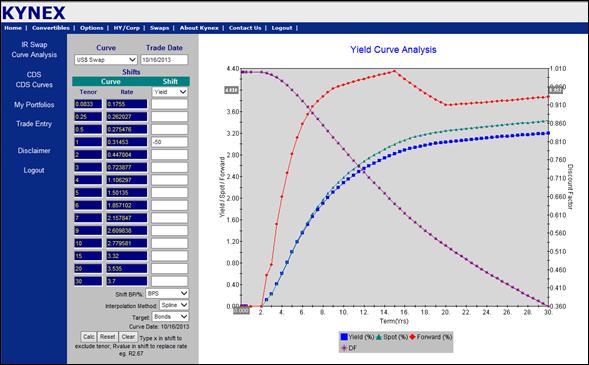Click tenor field with value 0.25

coord(88,117)
